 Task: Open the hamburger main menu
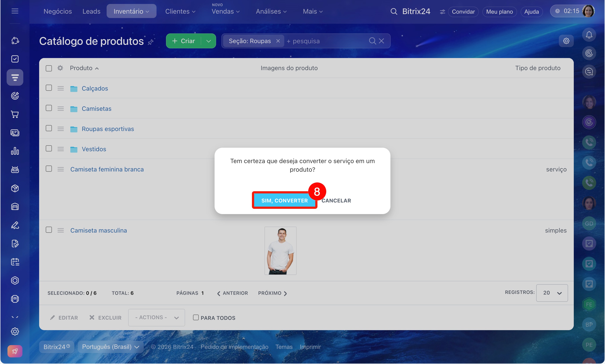(15, 11)
